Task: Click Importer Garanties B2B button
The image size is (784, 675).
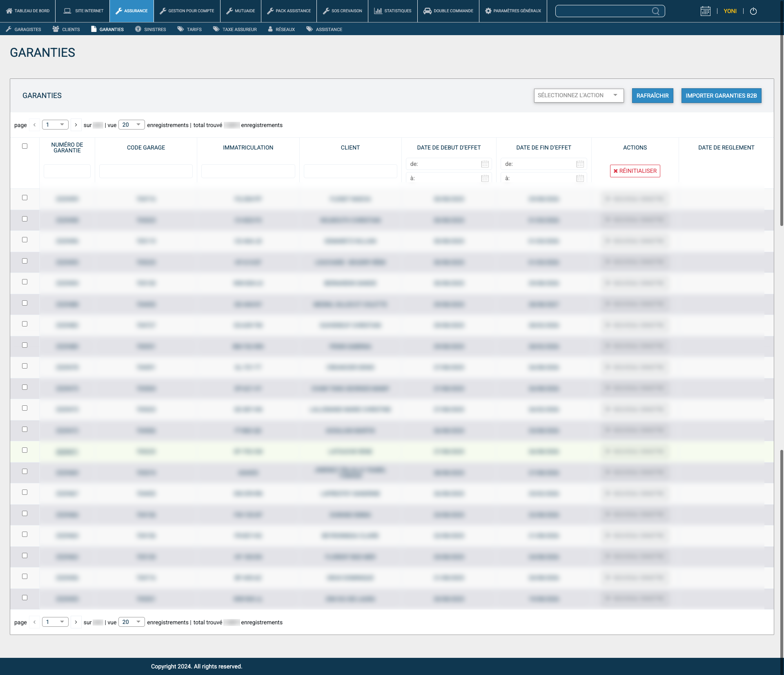Action: click(721, 96)
